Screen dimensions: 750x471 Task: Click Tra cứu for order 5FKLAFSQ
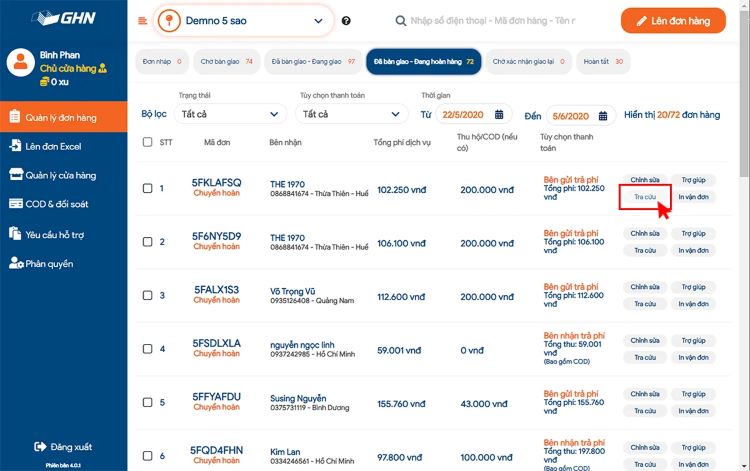coord(644,197)
